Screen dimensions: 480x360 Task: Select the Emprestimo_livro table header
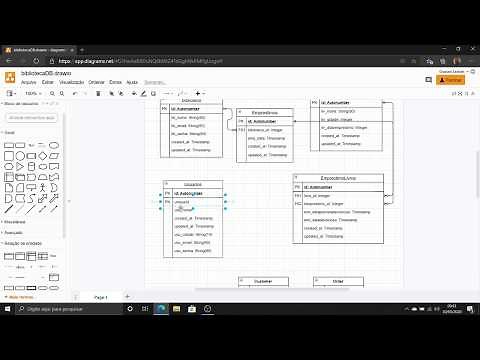point(338,178)
